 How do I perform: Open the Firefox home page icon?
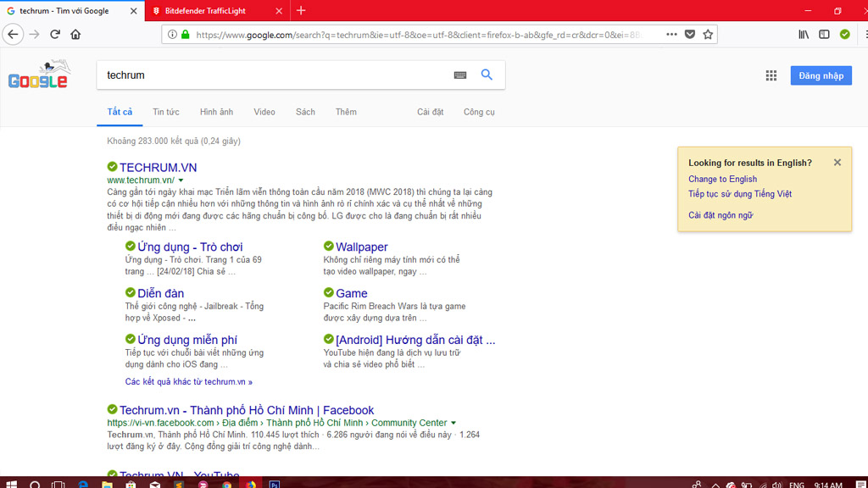[x=75, y=34]
